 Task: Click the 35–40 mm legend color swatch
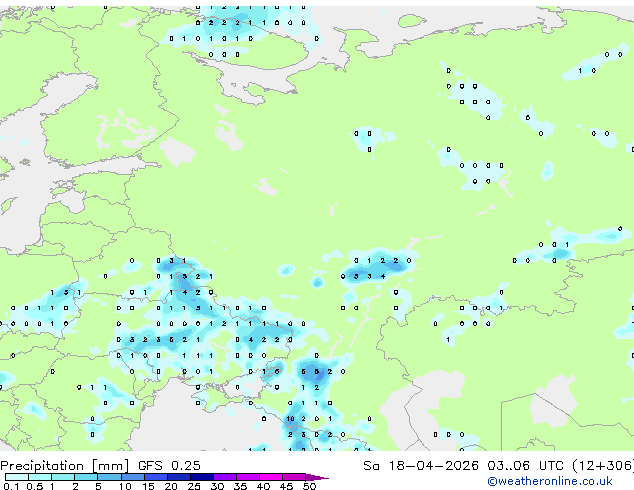248,477
